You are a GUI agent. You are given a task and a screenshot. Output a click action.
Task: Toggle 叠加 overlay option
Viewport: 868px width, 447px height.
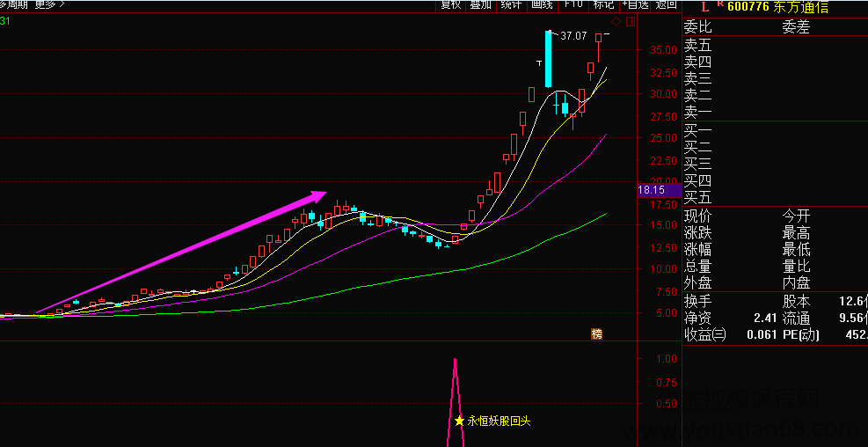point(480,4)
